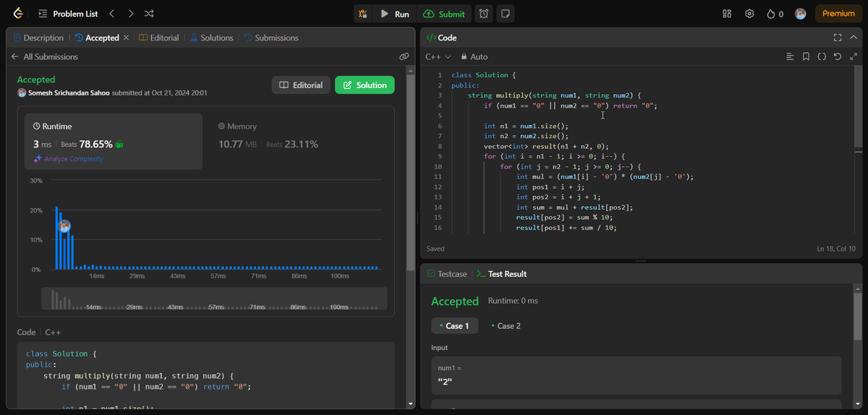Click the Premium button
868x415 pixels.
(838, 14)
